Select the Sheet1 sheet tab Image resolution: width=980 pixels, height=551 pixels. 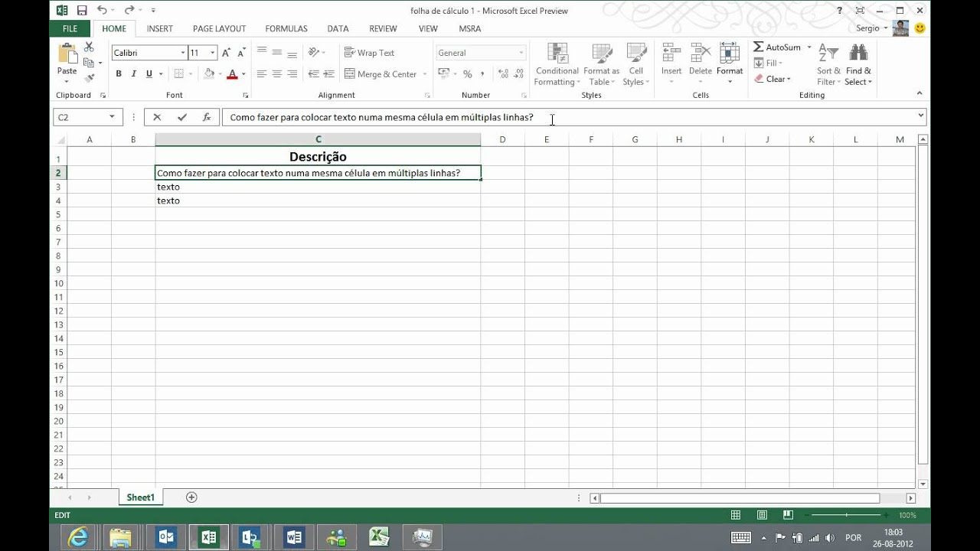tap(140, 497)
